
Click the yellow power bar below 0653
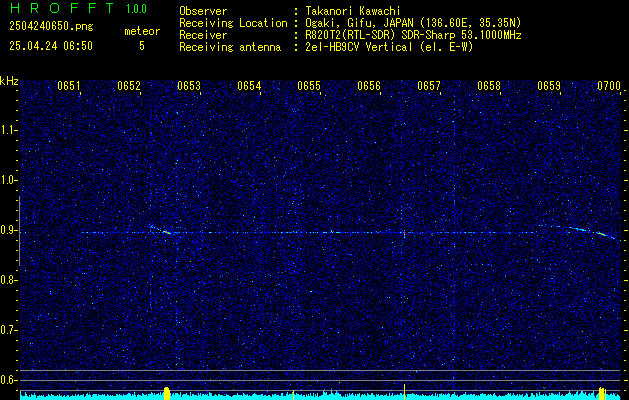pyautogui.click(x=167, y=394)
